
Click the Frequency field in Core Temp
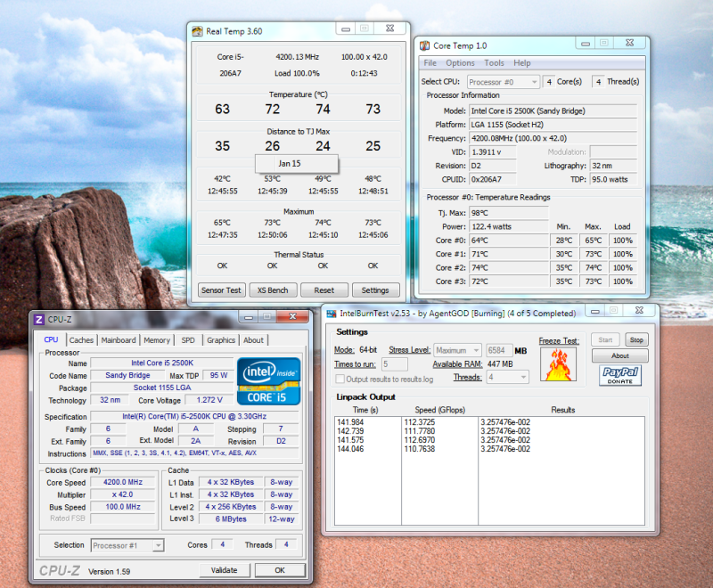point(553,138)
